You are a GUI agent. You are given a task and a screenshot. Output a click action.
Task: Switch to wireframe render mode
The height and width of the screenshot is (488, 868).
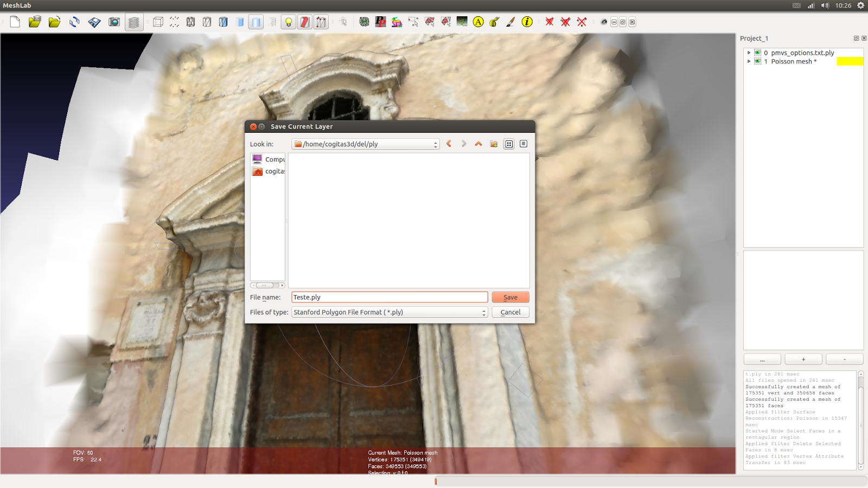(190, 22)
